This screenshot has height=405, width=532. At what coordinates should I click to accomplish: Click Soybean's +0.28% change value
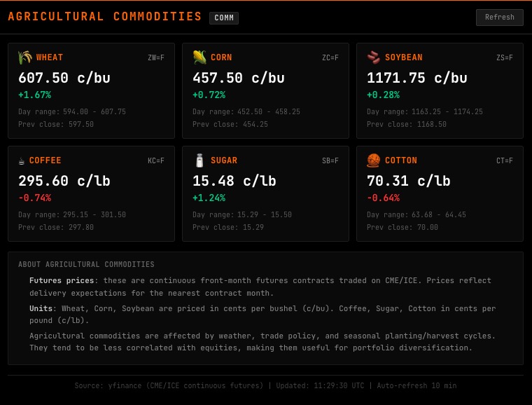pyautogui.click(x=383, y=95)
